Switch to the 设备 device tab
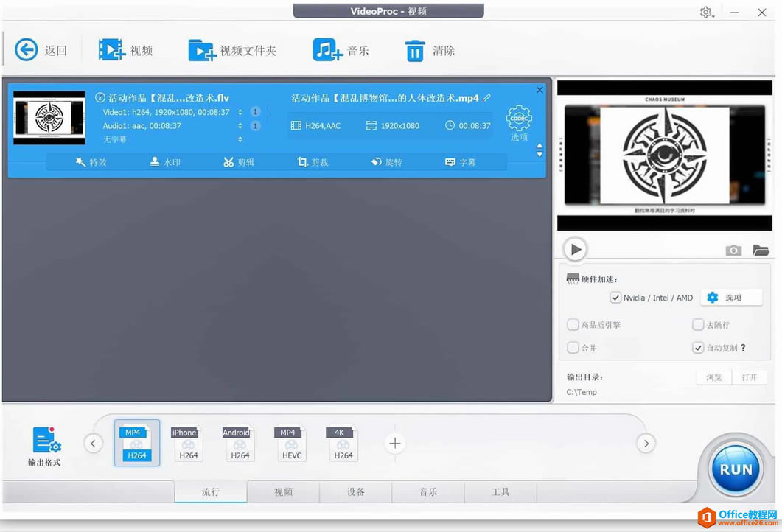The image size is (782, 532). (355, 491)
